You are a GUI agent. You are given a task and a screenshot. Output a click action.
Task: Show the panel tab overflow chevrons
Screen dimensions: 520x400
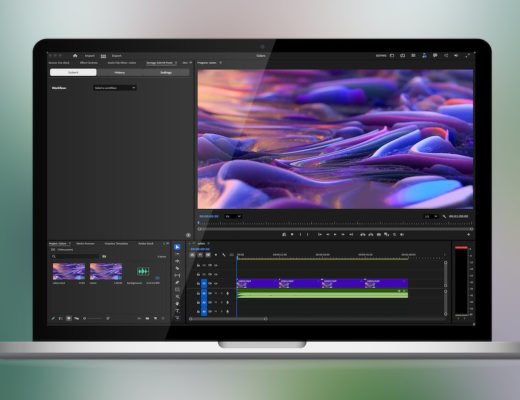[191, 63]
